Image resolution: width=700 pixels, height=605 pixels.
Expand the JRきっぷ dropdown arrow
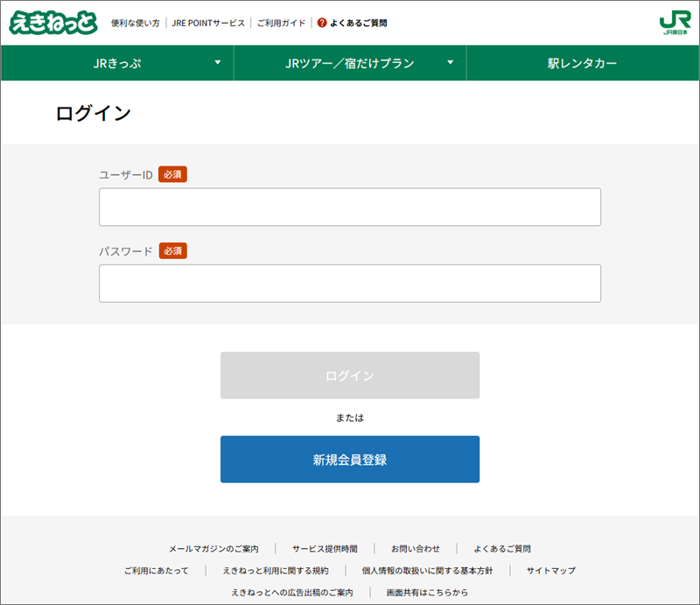click(x=218, y=63)
